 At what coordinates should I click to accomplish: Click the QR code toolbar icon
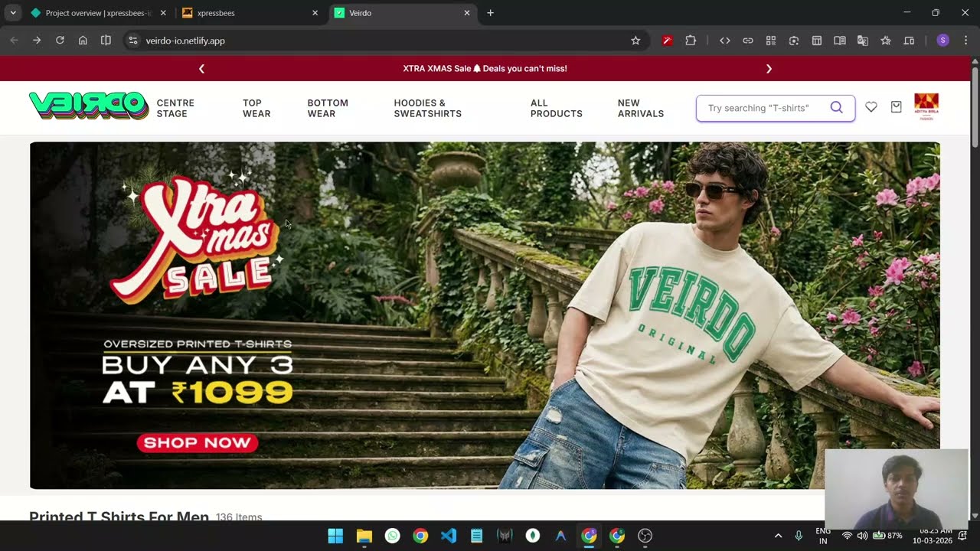pos(771,41)
